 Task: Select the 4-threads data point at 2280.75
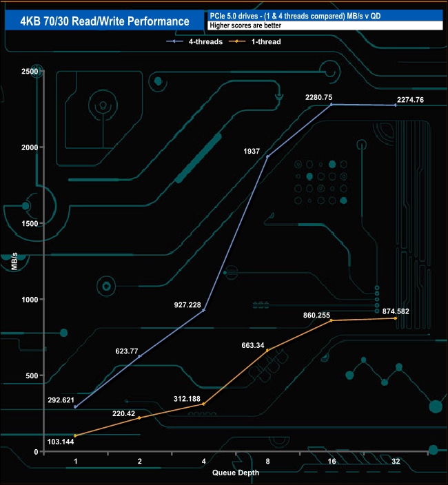[332, 105]
